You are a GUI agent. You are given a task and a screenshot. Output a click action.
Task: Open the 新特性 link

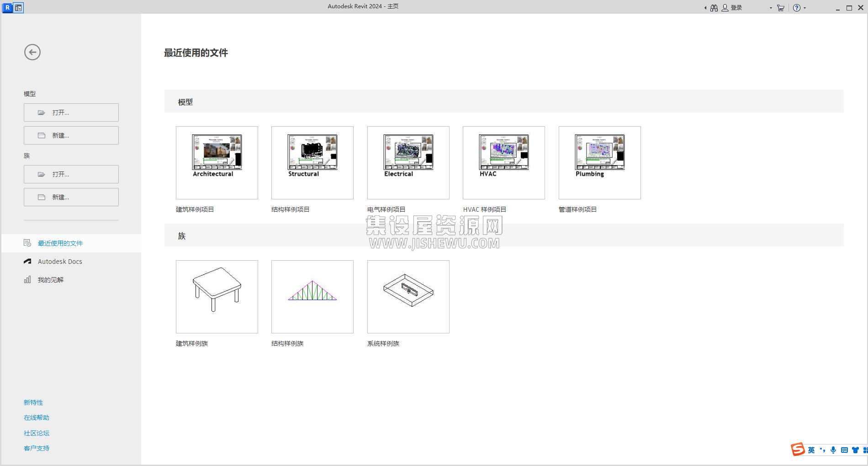click(33, 402)
